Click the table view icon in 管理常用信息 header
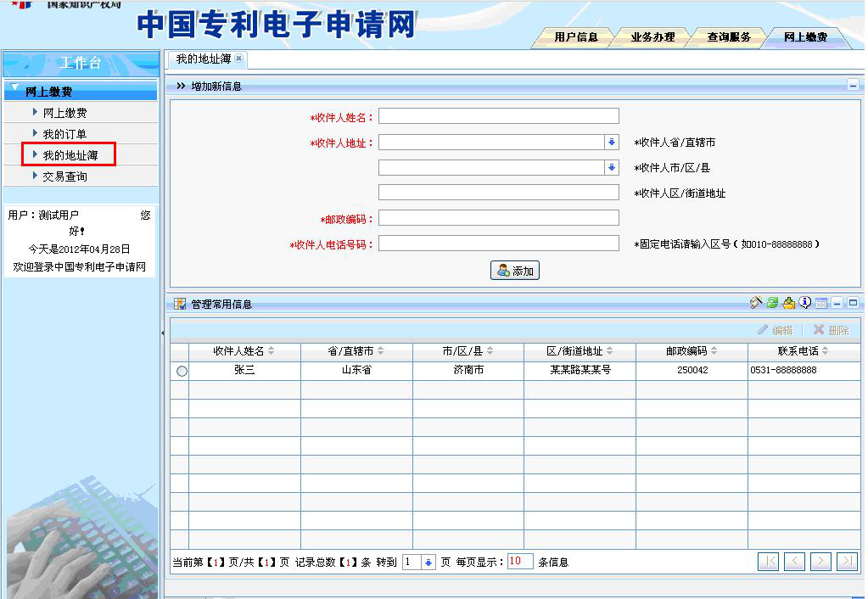868x599 pixels. point(820,303)
